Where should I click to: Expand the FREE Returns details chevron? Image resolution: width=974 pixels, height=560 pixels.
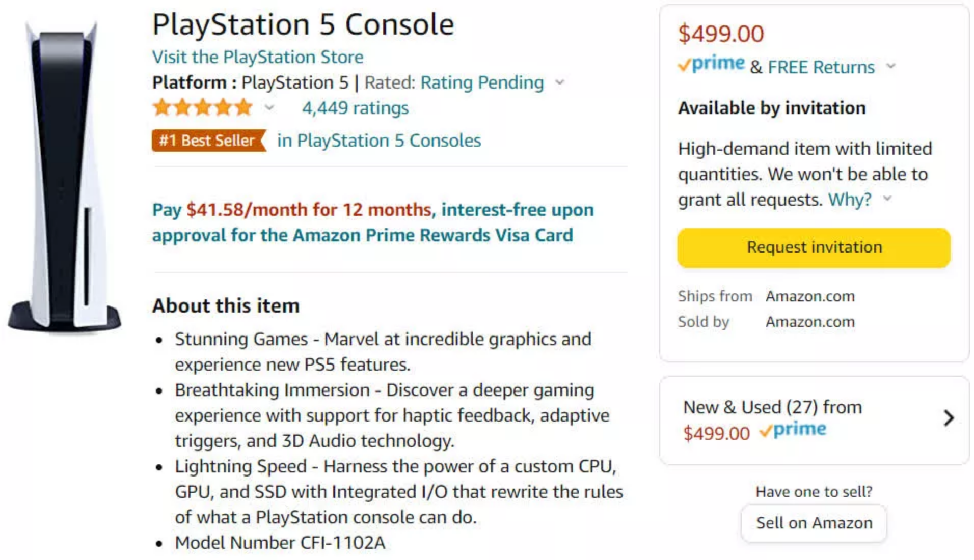(x=890, y=66)
